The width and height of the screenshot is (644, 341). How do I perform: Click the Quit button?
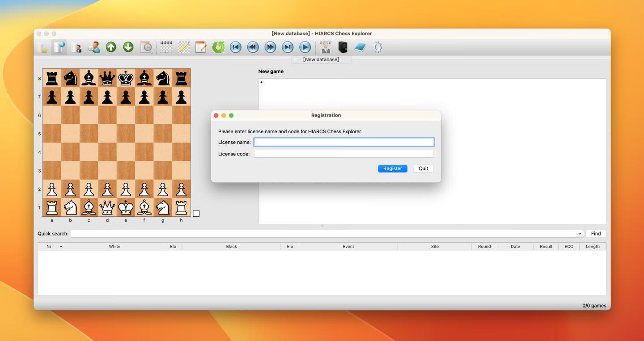point(424,168)
